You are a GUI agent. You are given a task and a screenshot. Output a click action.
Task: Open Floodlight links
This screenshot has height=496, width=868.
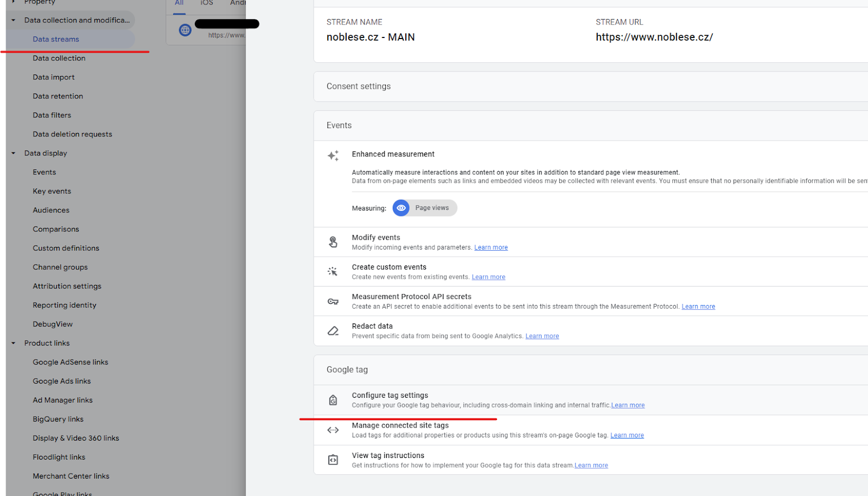coord(59,457)
